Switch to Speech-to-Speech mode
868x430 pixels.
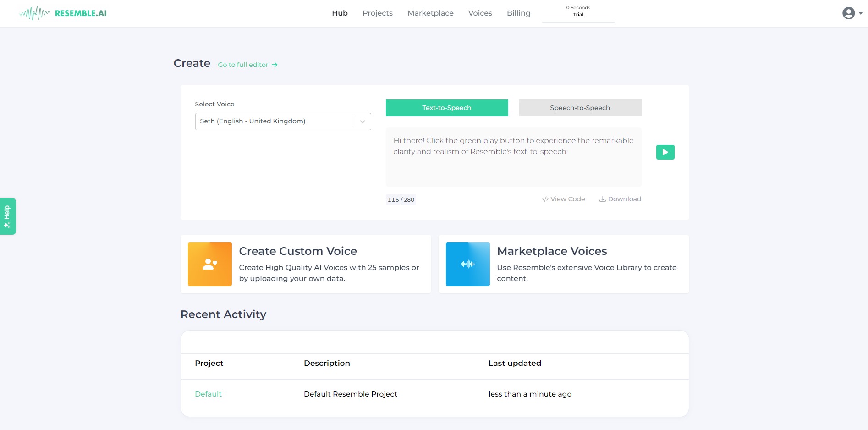(x=580, y=108)
